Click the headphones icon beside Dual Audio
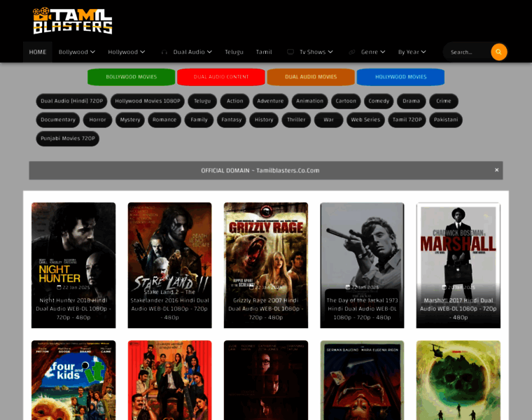This screenshot has height=420, width=532. 164,52
